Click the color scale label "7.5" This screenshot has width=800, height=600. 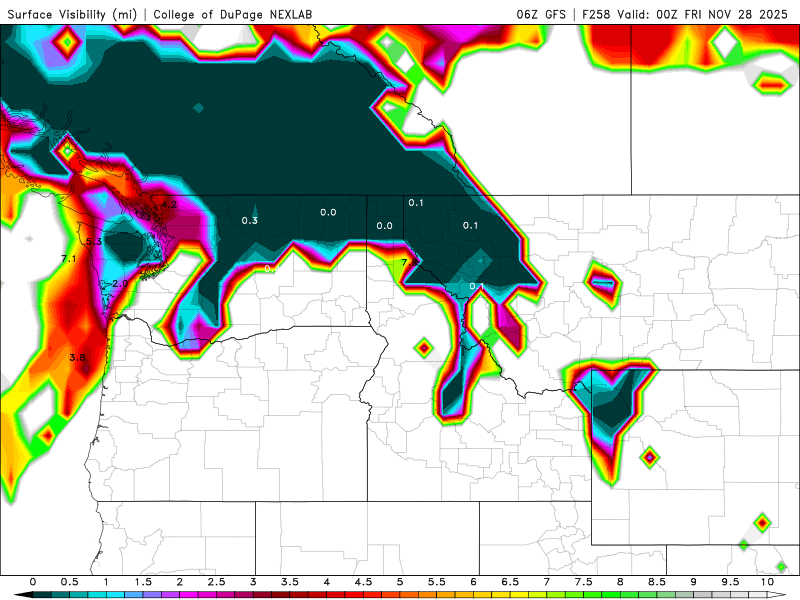[x=584, y=582]
